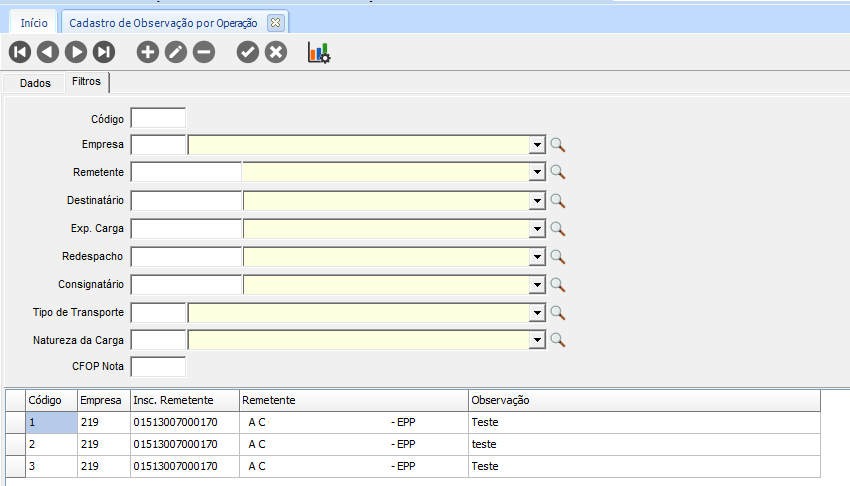Click the row selector of row 3
The width and height of the screenshot is (850, 486).
(x=15, y=466)
